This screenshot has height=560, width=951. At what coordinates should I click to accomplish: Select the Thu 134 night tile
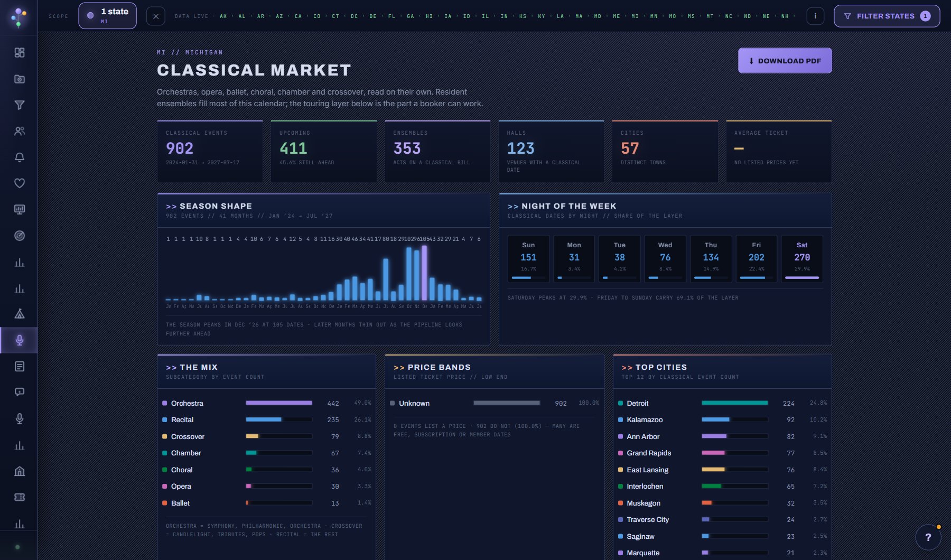pos(711,259)
